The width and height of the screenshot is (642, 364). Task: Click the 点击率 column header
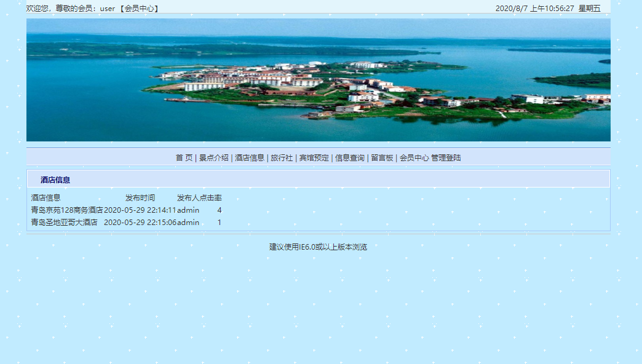coord(211,198)
